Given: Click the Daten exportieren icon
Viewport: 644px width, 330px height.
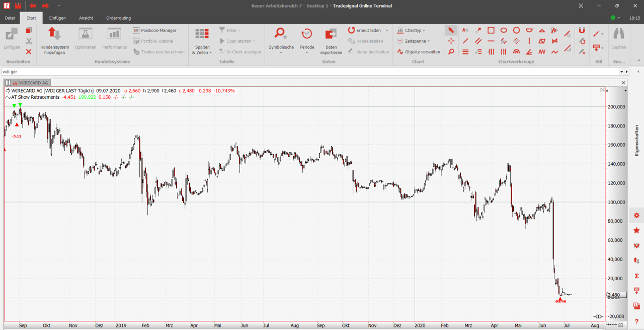Looking at the screenshot, I should tap(331, 35).
